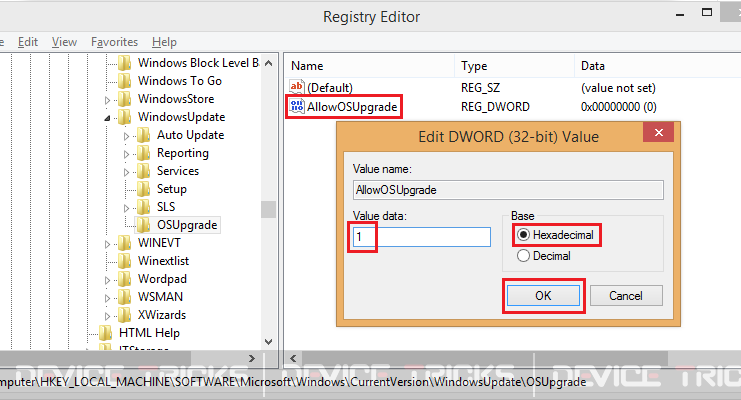Image resolution: width=741 pixels, height=400 pixels.
Task: Click tree scrollbar up arrow
Action: coord(268,63)
